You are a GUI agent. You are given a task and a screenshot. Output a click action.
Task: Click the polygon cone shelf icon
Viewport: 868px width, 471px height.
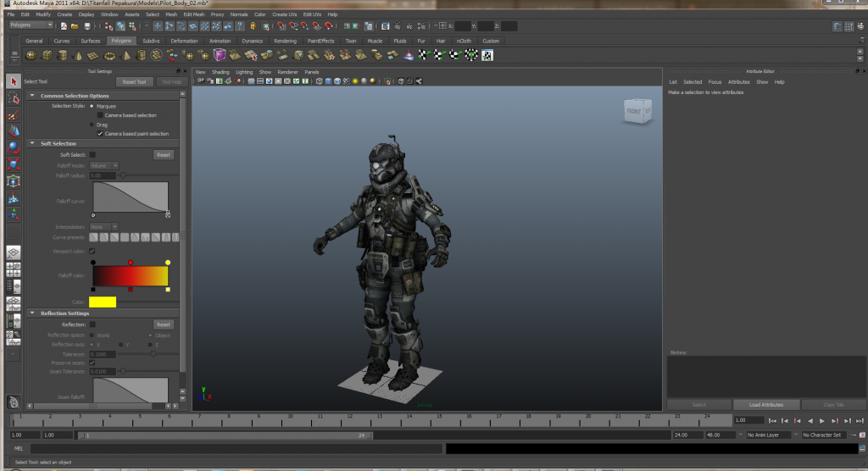79,55
